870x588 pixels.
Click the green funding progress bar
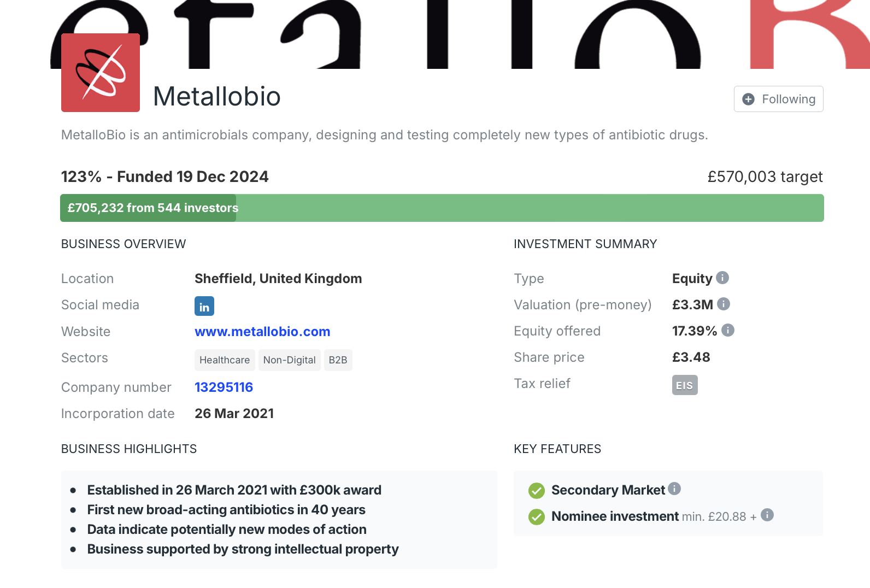pos(442,208)
